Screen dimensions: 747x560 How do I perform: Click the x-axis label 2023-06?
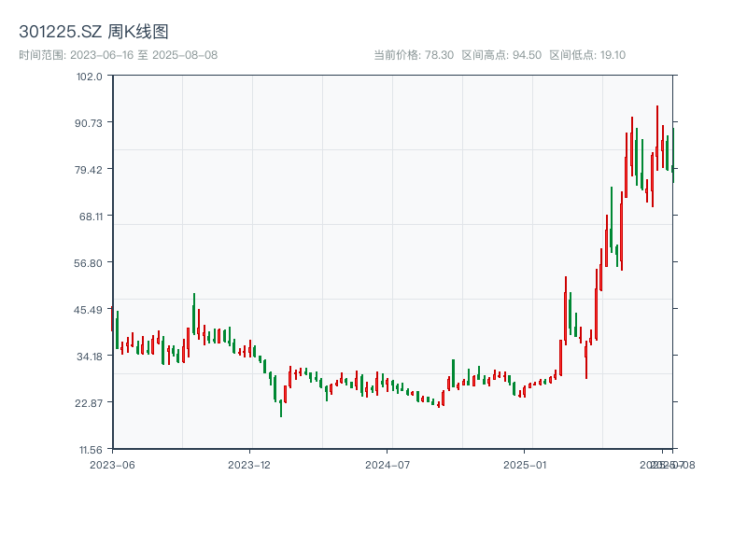(x=112, y=465)
